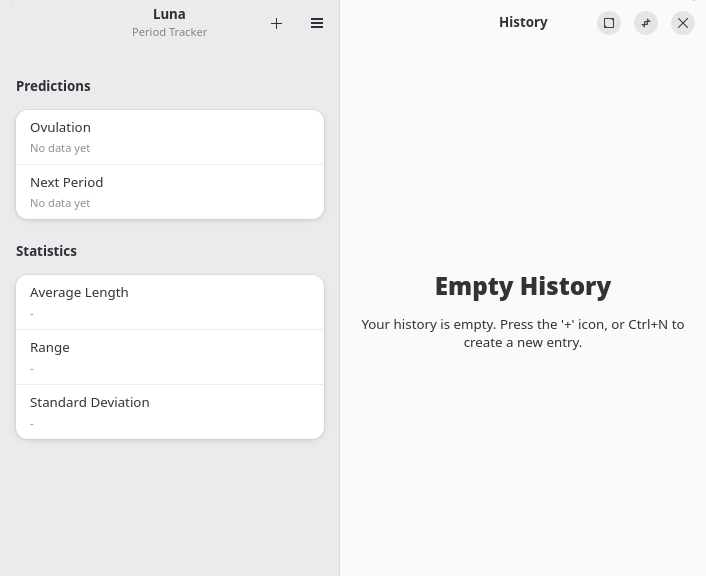Click the Range statistic label

point(50,348)
